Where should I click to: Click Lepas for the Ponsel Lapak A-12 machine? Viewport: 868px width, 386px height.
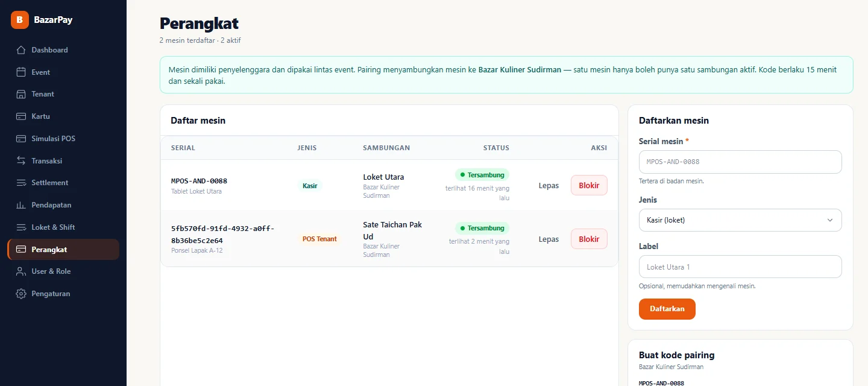tap(549, 239)
